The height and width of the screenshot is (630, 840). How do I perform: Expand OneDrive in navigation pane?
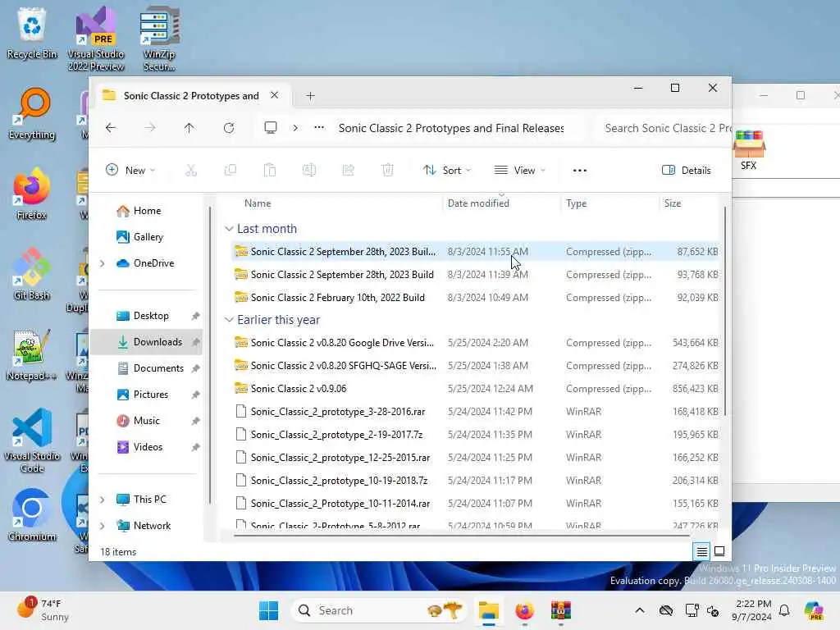(102, 263)
